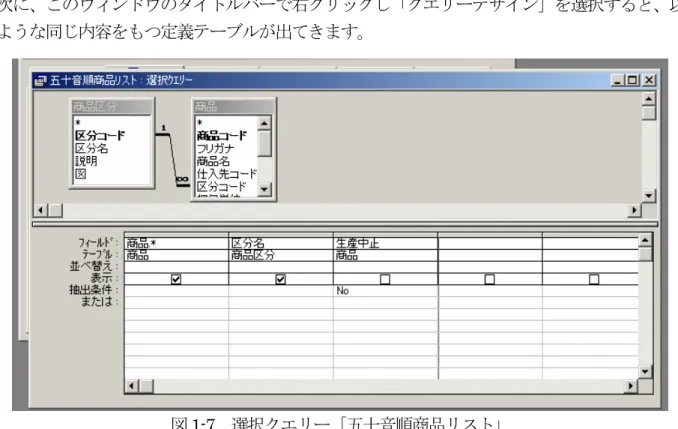
Task: Select 説明 field in 商品区分 table
Action: [x=86, y=161]
